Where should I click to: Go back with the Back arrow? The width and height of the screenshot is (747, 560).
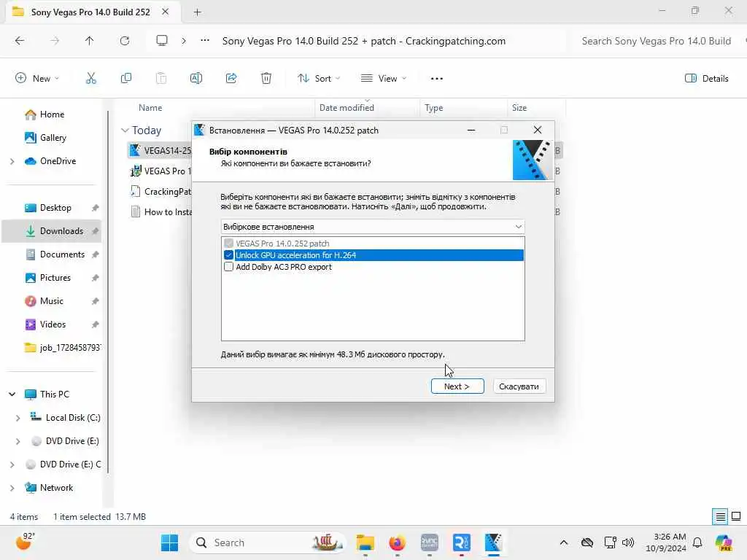coord(20,41)
